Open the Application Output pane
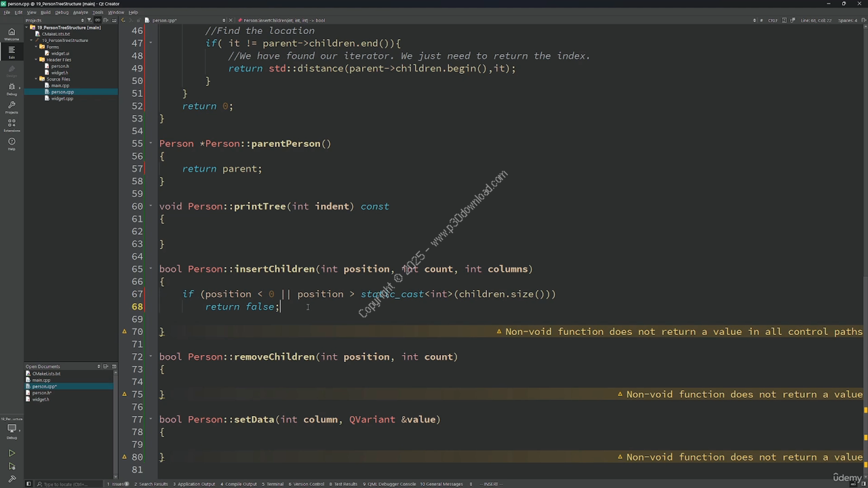The image size is (868, 488). [194, 484]
